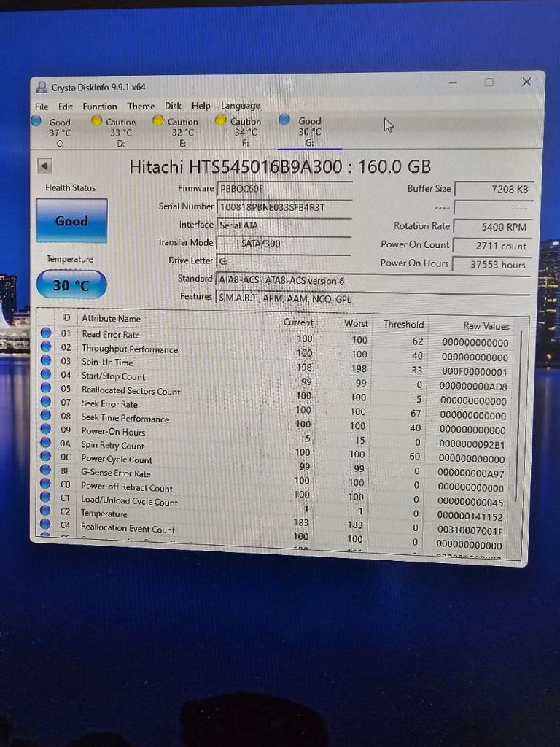This screenshot has height=747, width=560.
Task: Click the yellow status icon for drive E:
Action: pyautogui.click(x=158, y=120)
